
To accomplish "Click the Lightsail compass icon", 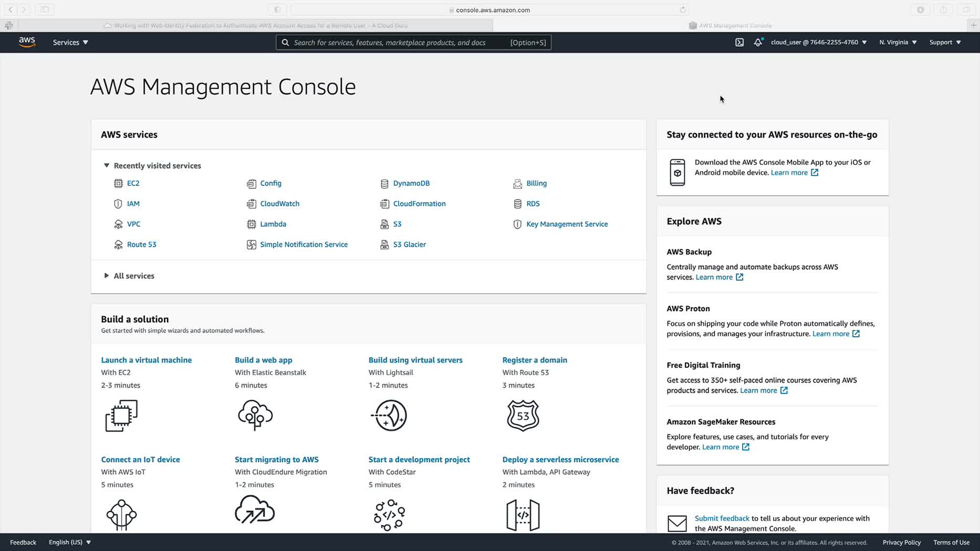I will [x=389, y=416].
